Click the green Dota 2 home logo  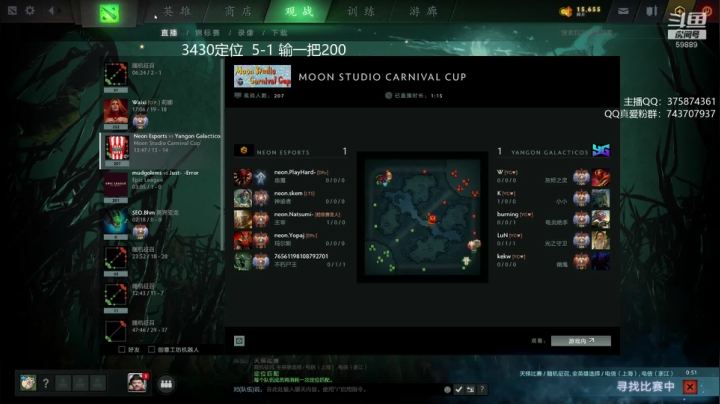click(109, 13)
